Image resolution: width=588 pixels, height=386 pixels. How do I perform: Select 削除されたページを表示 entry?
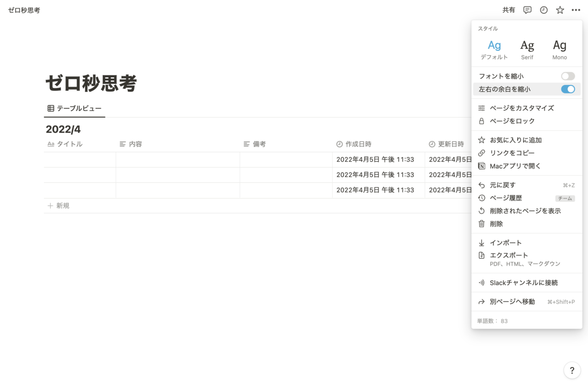tap(527, 210)
